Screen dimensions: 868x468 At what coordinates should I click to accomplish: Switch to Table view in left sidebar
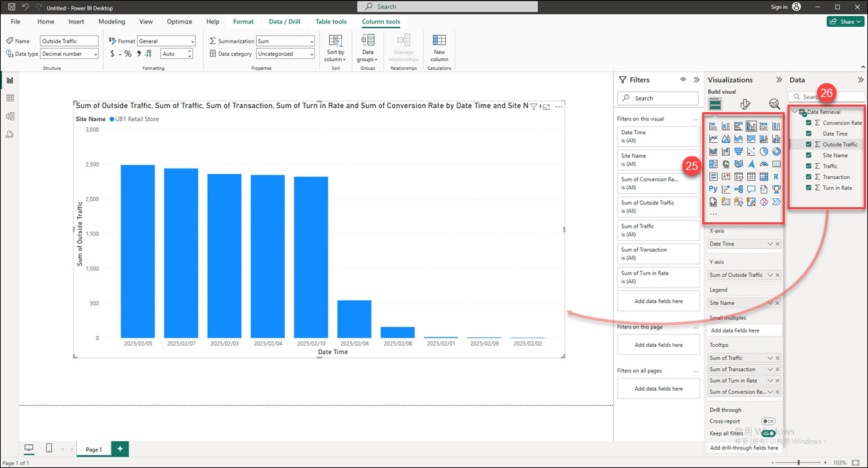coord(10,98)
